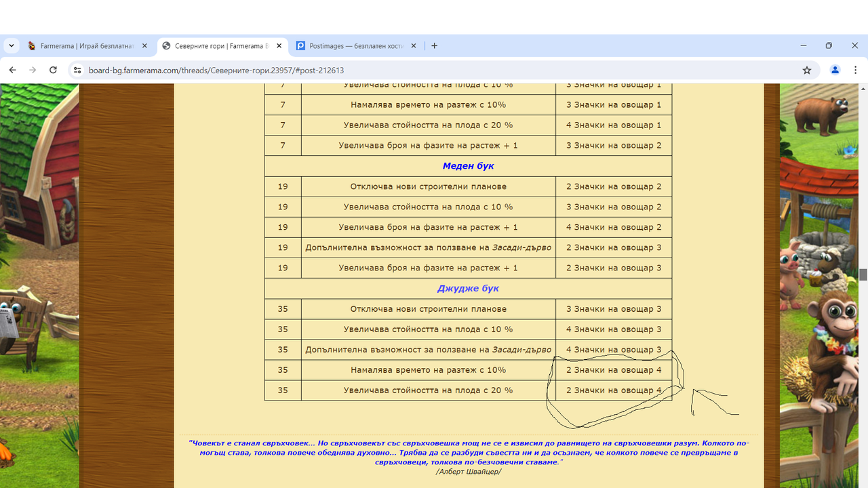This screenshot has width=868, height=488.
Task: Open a new browser tab
Action: click(435, 46)
